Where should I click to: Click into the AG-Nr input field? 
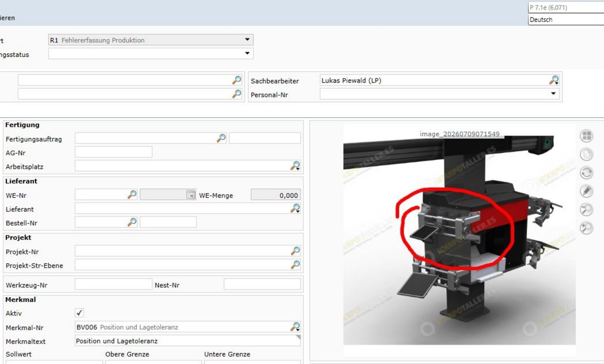113,152
